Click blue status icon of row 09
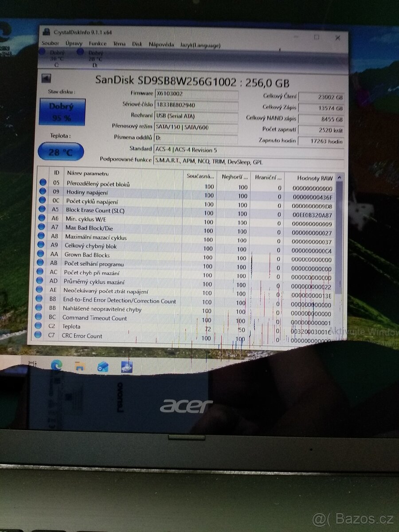Viewport: 399px width, 532px height. (x=43, y=192)
